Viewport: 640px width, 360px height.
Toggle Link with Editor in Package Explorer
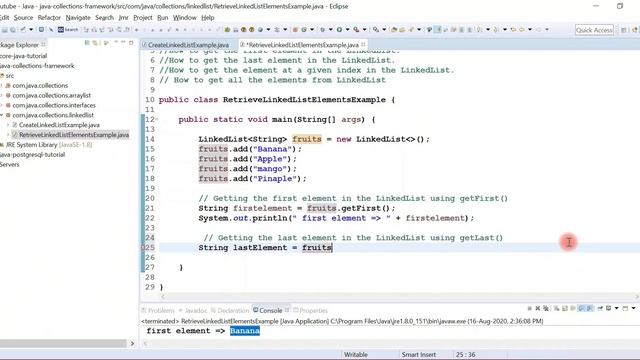(x=95, y=43)
